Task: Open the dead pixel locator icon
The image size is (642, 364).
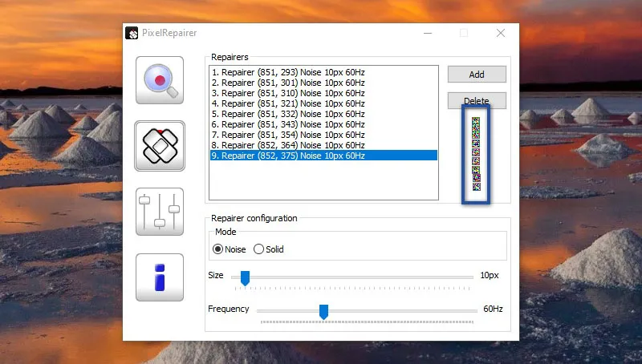Action: pos(160,80)
